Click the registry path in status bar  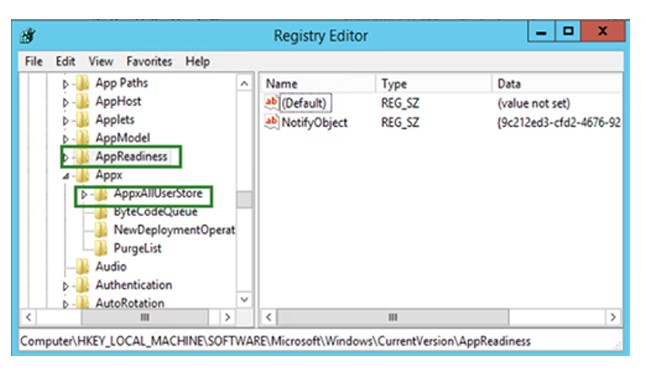275,341
